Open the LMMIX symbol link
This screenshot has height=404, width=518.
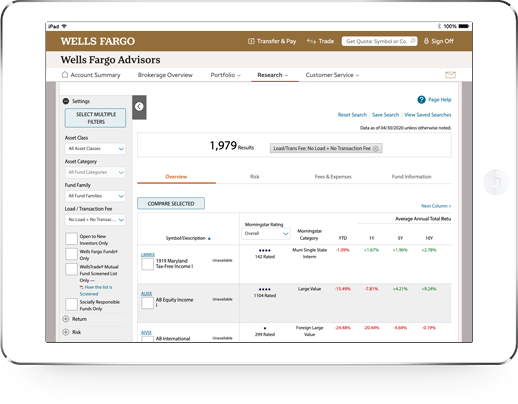click(x=148, y=254)
